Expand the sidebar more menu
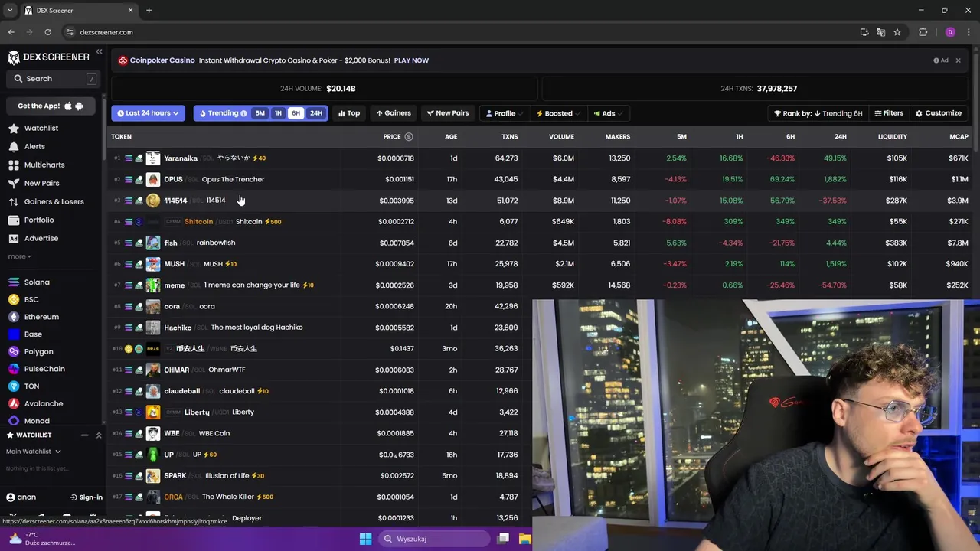The image size is (980, 551). tap(19, 256)
